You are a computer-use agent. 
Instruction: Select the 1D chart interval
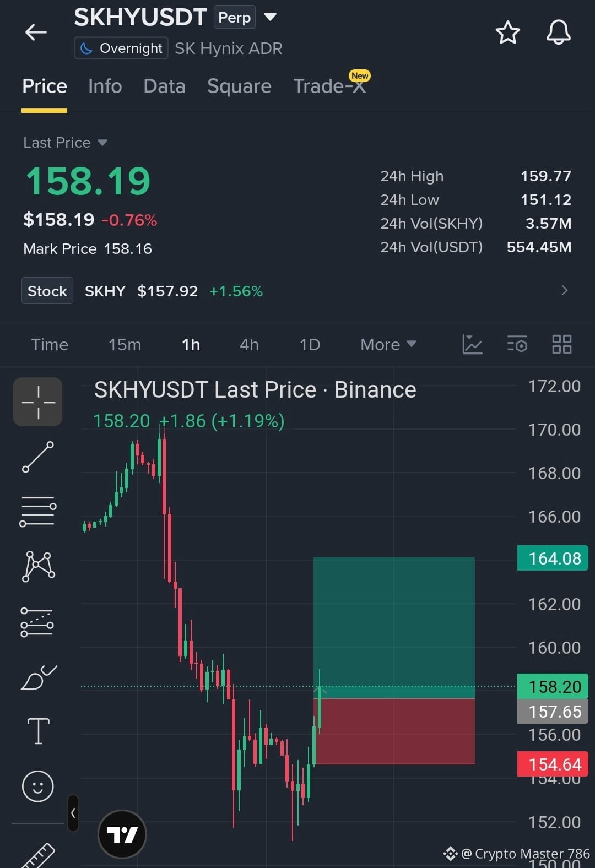(310, 345)
